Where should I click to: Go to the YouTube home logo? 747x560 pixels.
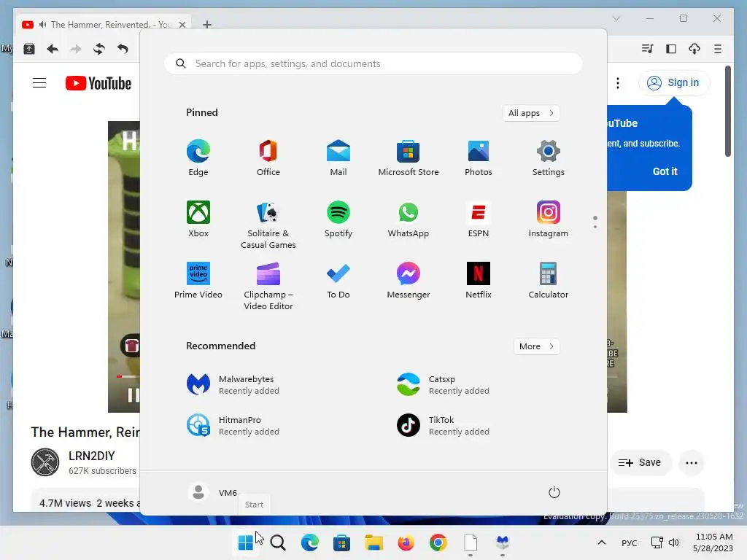[x=98, y=83]
